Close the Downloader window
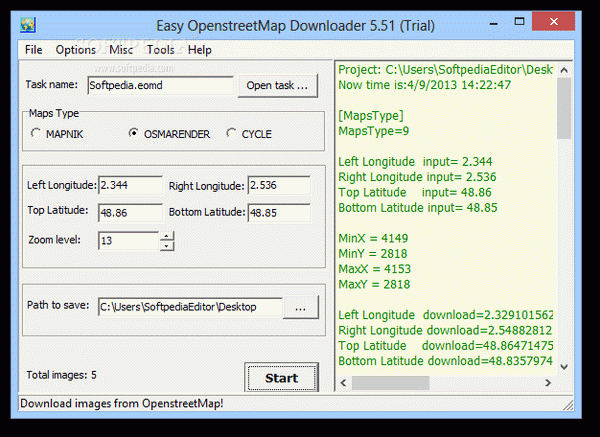The height and width of the screenshot is (437, 600). coord(553,21)
